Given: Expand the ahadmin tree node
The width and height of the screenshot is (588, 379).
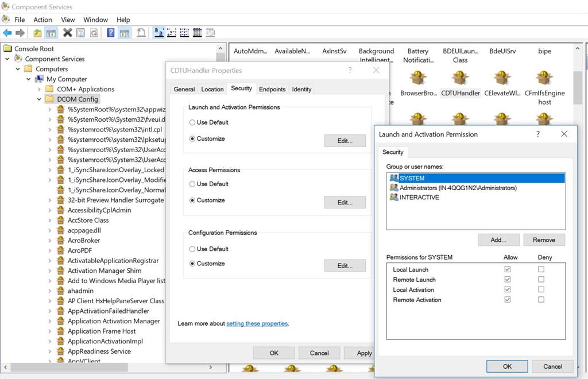Looking at the screenshot, I should 49,291.
